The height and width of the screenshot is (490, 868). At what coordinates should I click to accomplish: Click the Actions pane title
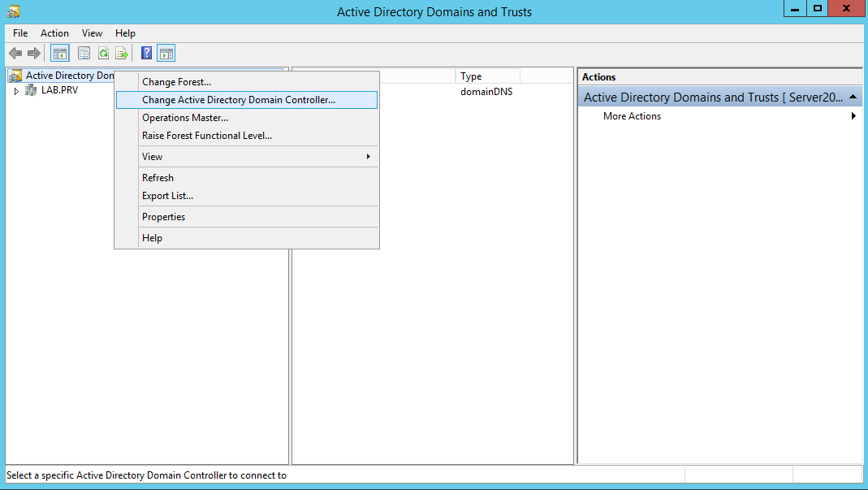(x=599, y=77)
